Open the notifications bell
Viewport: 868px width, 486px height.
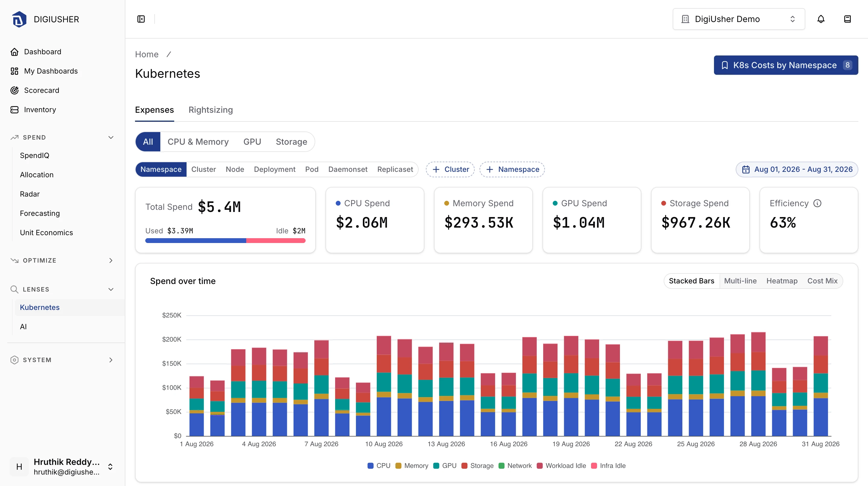821,19
